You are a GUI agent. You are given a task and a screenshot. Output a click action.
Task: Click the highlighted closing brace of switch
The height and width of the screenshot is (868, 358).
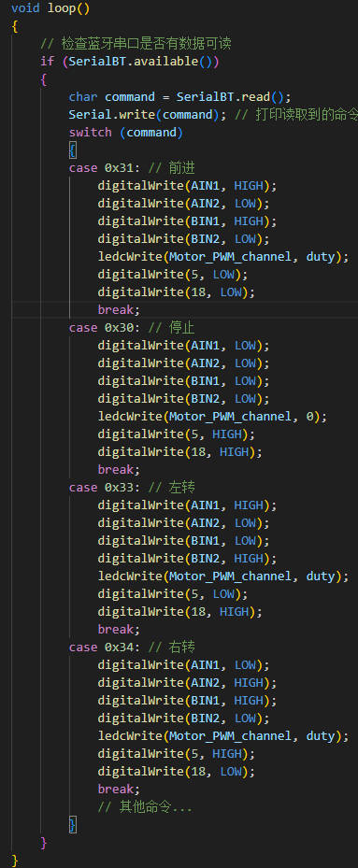[73, 825]
